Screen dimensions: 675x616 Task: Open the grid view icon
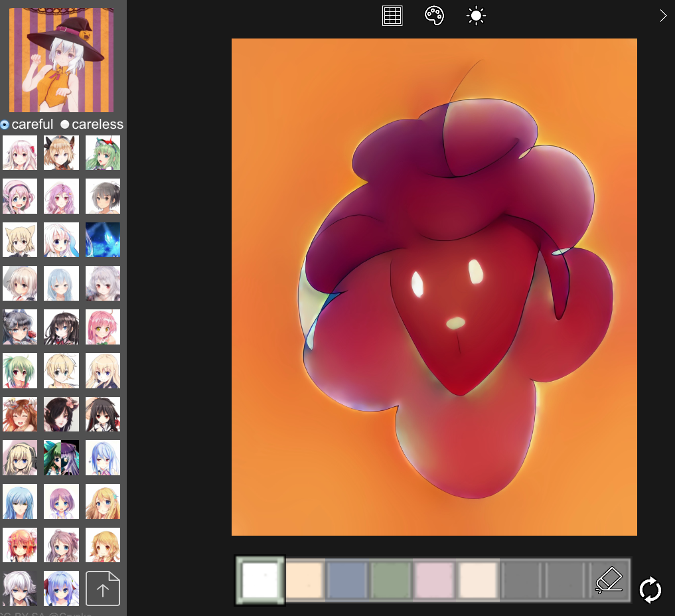coord(392,16)
